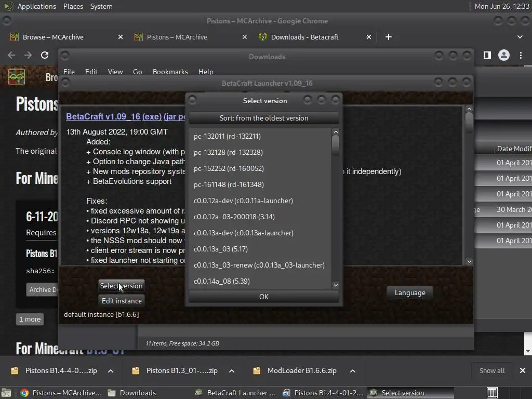Open Places menu in top panel
Screen dimensions: 532x399
point(73,6)
